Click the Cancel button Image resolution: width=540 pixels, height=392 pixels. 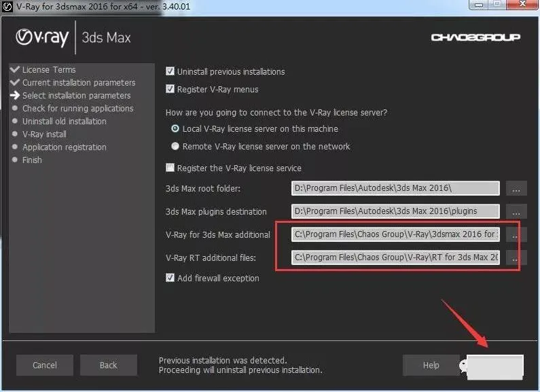[x=45, y=365]
